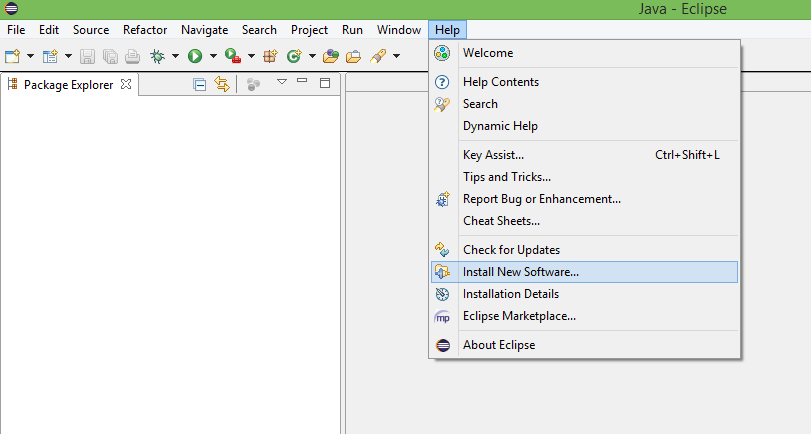Open the External Tools dropdown arrow
The height and width of the screenshot is (434, 811).
tap(251, 56)
